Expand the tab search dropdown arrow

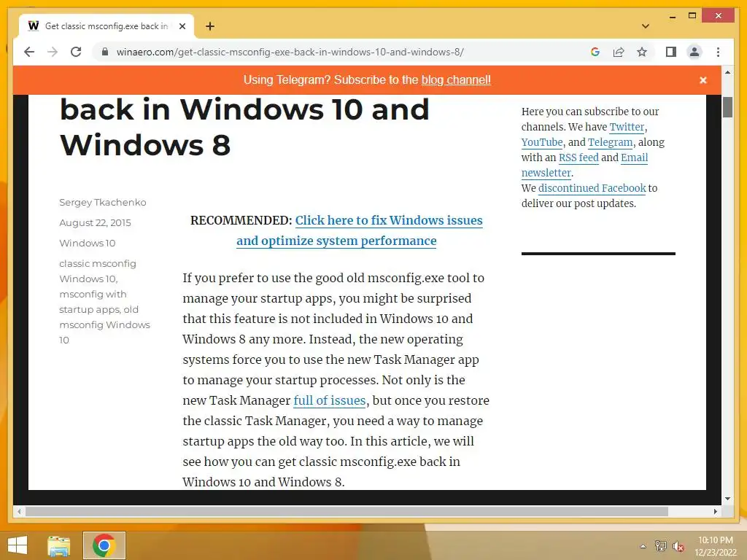coord(646,26)
